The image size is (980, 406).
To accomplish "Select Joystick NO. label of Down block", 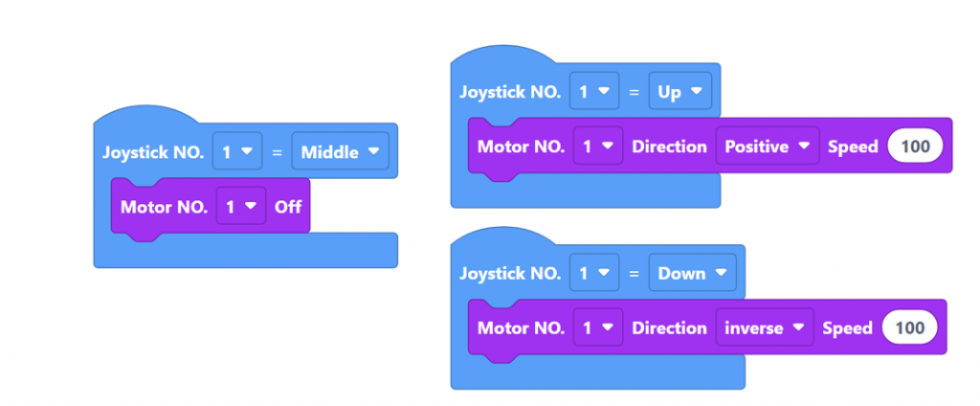I will (x=510, y=273).
